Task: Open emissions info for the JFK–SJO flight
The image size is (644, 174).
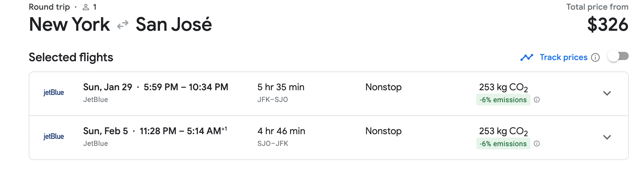Action: 537,100
